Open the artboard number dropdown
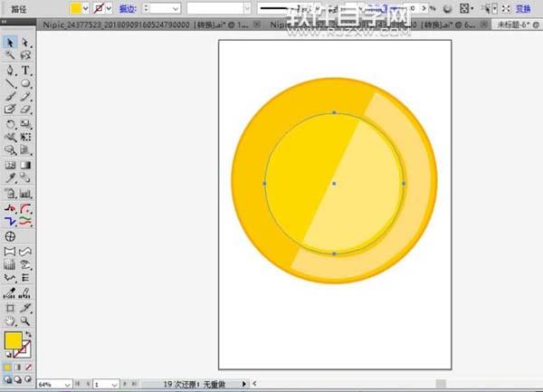543x392 pixels. pyautogui.click(x=115, y=384)
